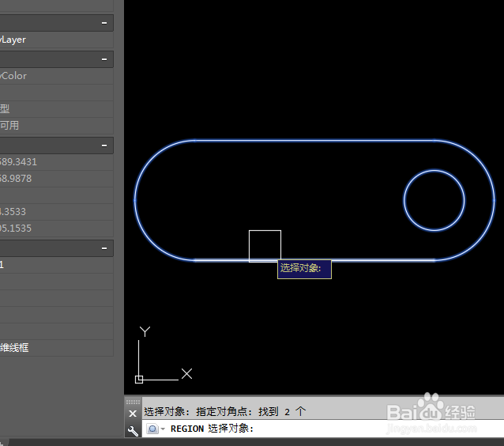Collapse the section above the value 1 row
Screen dimensions: 504x446
coord(104,248)
